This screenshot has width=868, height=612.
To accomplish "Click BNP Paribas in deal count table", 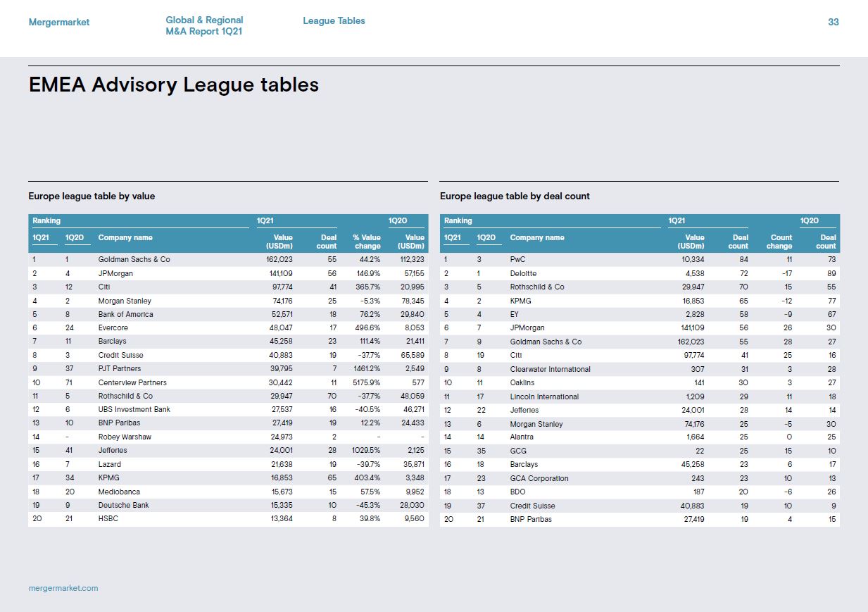I will 531,519.
